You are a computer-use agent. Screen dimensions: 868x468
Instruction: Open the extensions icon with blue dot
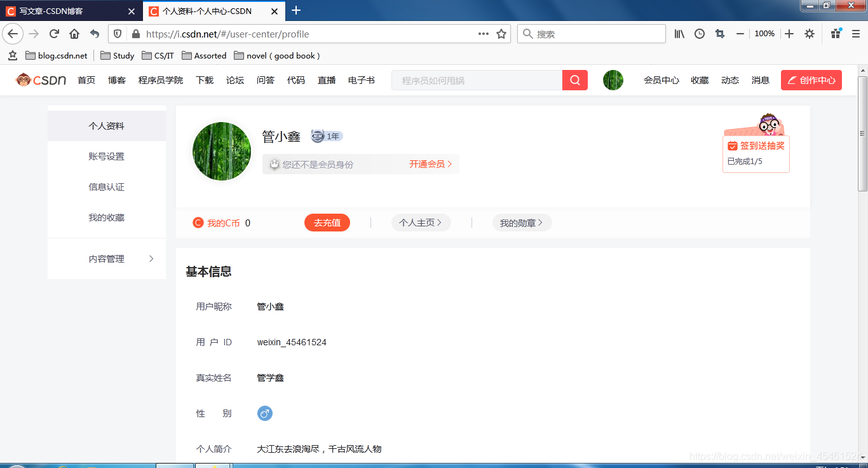click(x=836, y=34)
